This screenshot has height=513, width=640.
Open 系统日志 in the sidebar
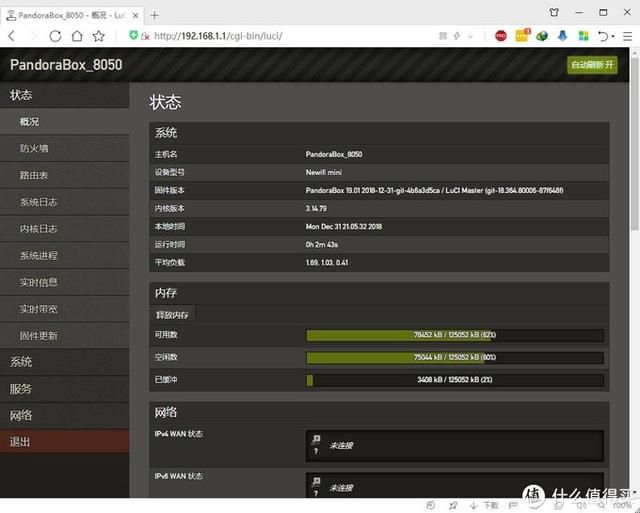(64, 202)
